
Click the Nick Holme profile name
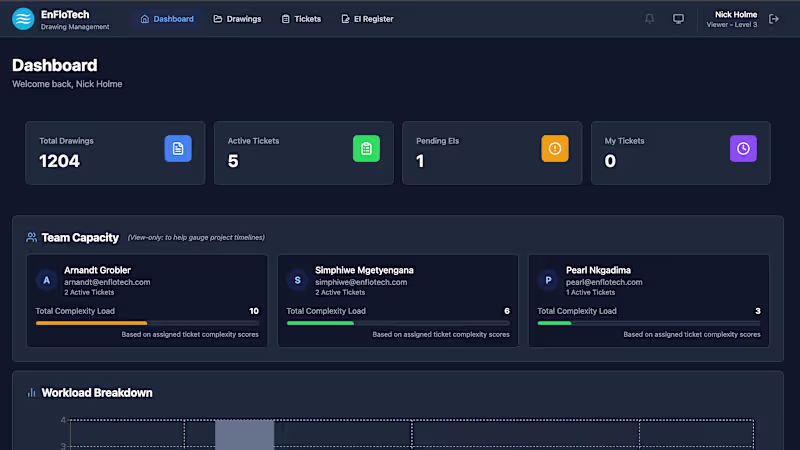point(736,15)
